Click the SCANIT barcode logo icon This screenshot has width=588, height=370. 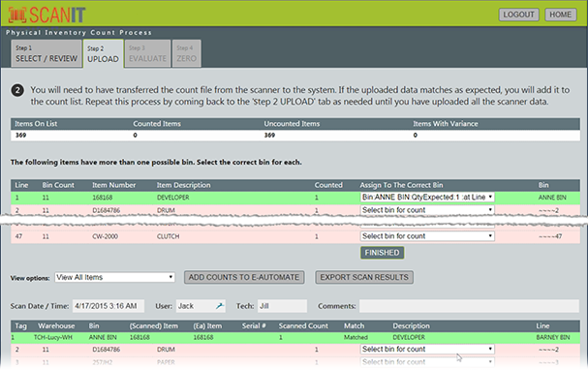[17, 15]
